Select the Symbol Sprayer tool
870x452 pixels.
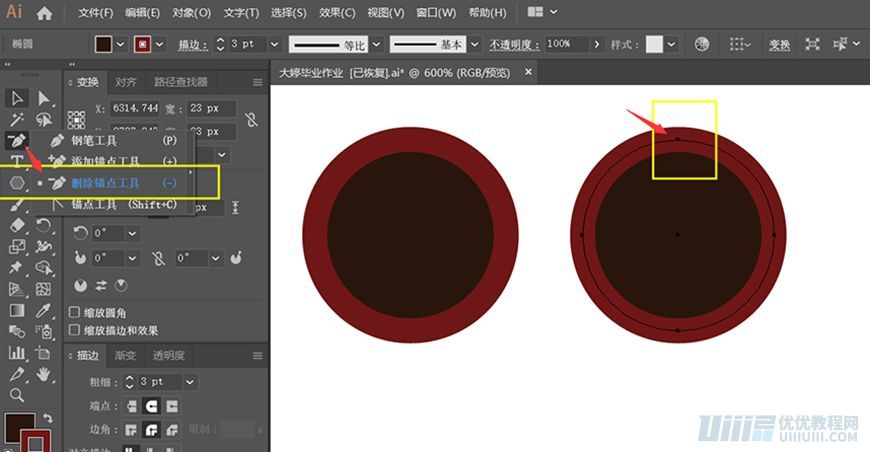(43, 331)
